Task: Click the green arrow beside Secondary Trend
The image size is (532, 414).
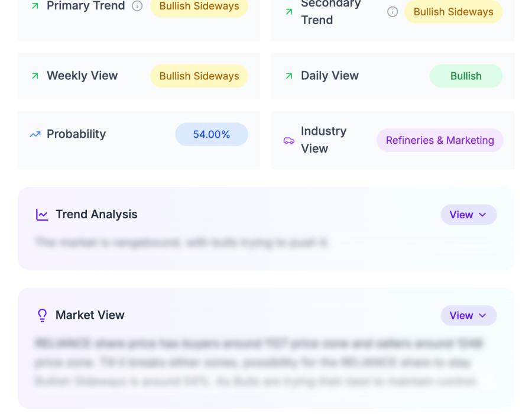Action: tap(289, 12)
